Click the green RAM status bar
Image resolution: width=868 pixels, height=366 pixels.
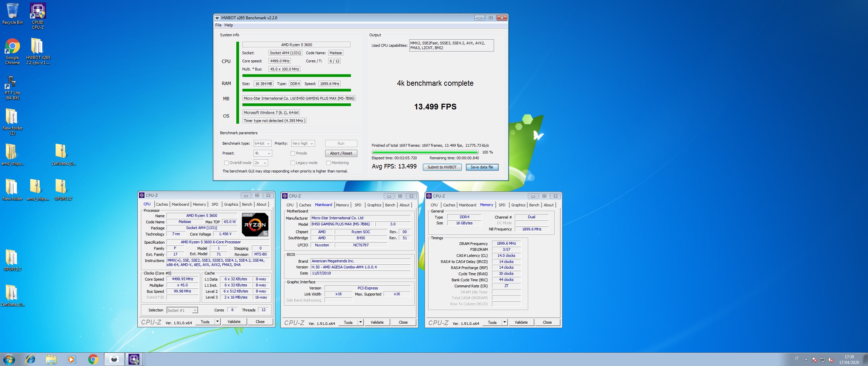tap(297, 90)
